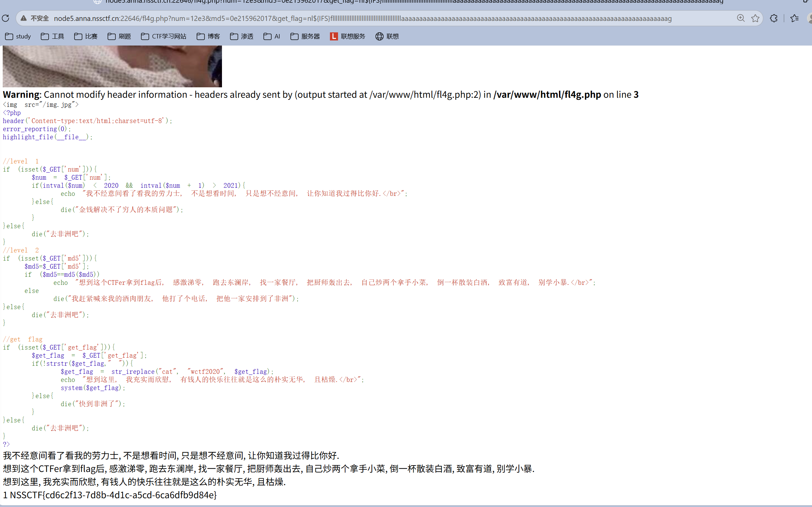Open the favorites list icon

tap(794, 18)
